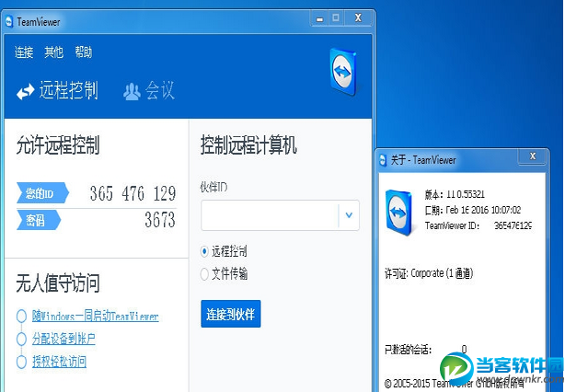Click the 连接到伙伴 button

231,314
